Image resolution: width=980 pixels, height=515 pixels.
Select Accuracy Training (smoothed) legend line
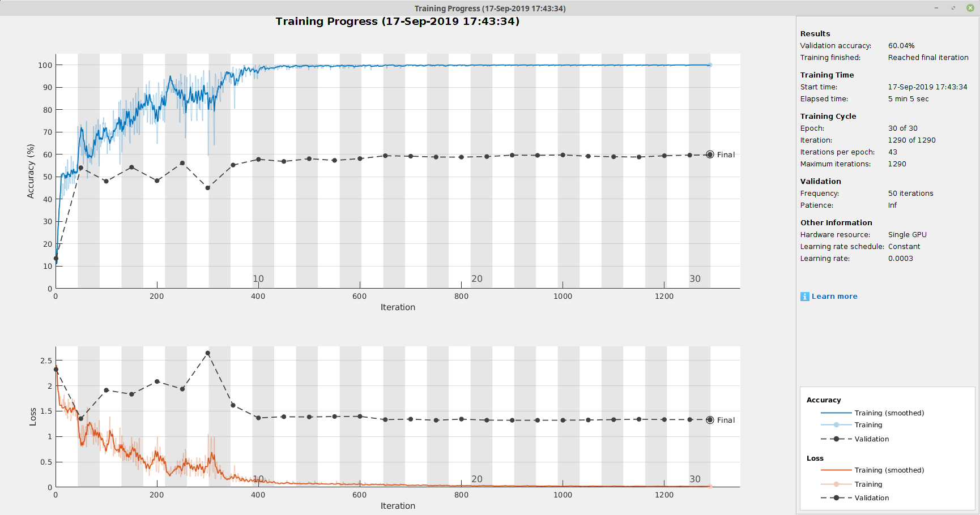coord(836,413)
